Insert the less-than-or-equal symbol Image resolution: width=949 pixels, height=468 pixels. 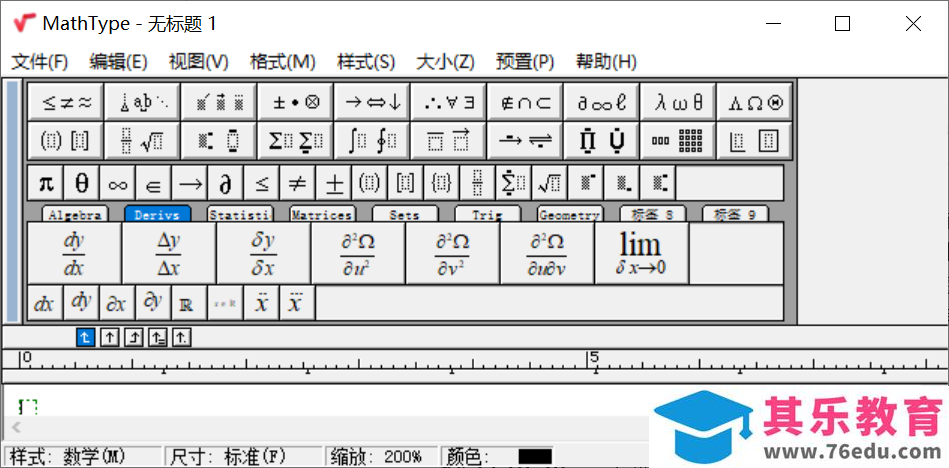click(x=261, y=183)
